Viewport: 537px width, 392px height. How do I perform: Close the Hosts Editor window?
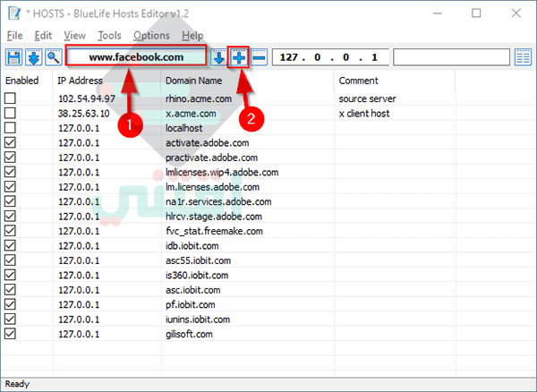[x=516, y=13]
